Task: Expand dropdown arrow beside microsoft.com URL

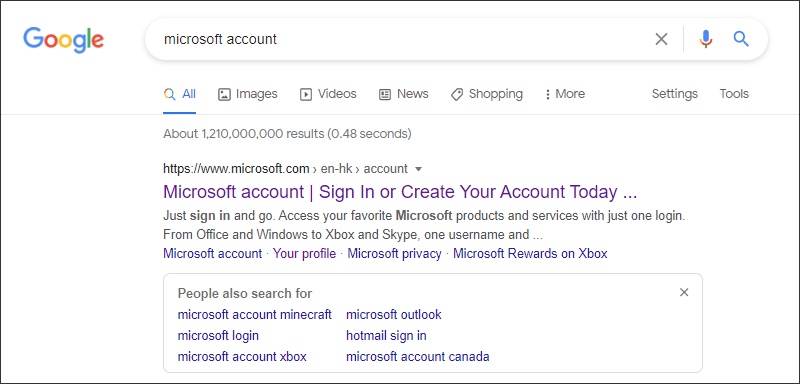Action: pos(419,169)
